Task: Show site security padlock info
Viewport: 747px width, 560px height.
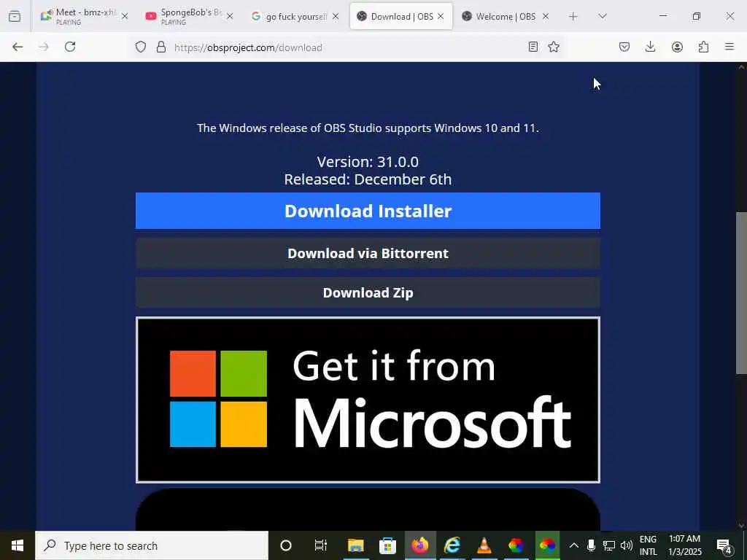Action: pos(161,47)
